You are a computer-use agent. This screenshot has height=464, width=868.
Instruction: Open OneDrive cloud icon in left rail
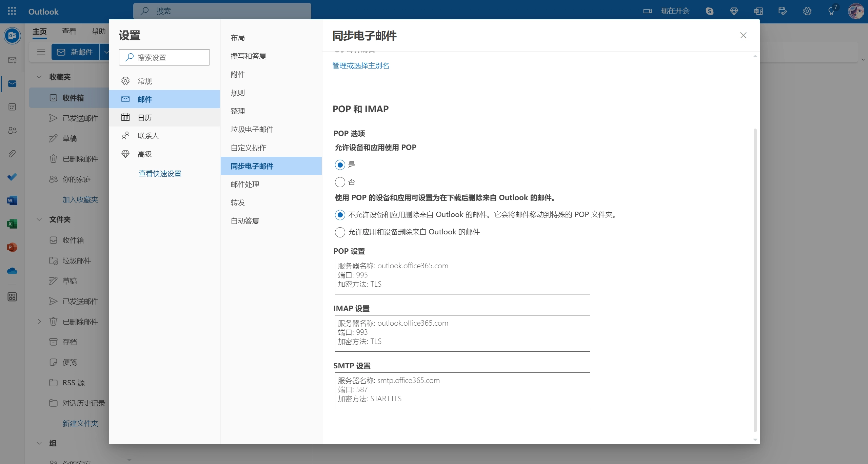tap(12, 271)
